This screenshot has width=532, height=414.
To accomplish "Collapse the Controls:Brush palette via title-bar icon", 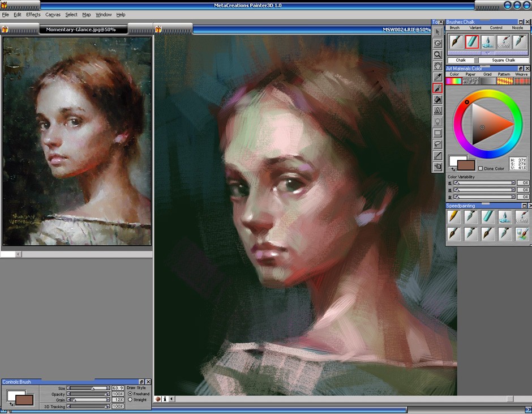I will [142, 382].
